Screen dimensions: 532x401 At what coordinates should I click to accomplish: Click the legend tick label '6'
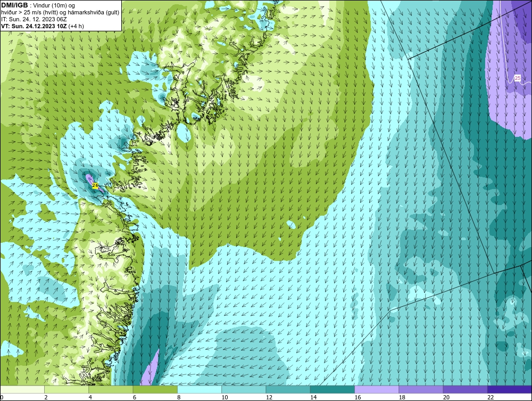pos(135,398)
